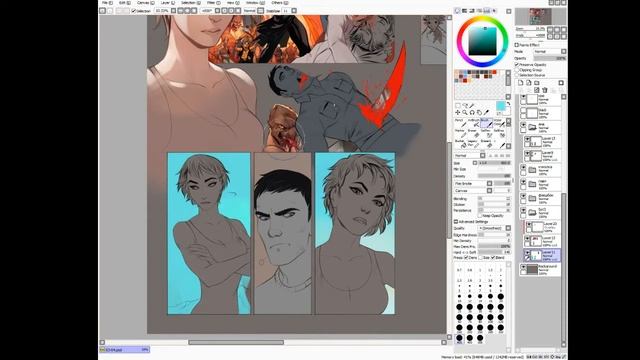Select the Pencil brush tool

[x=460, y=123]
